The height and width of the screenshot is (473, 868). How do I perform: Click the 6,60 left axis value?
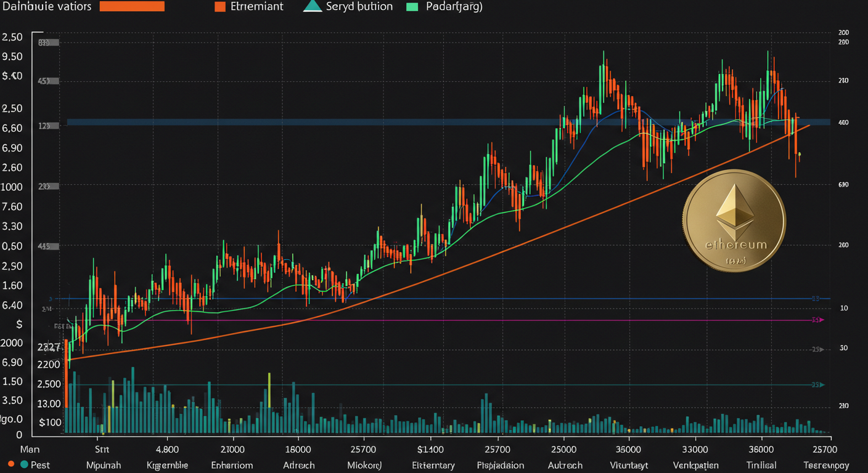12,128
